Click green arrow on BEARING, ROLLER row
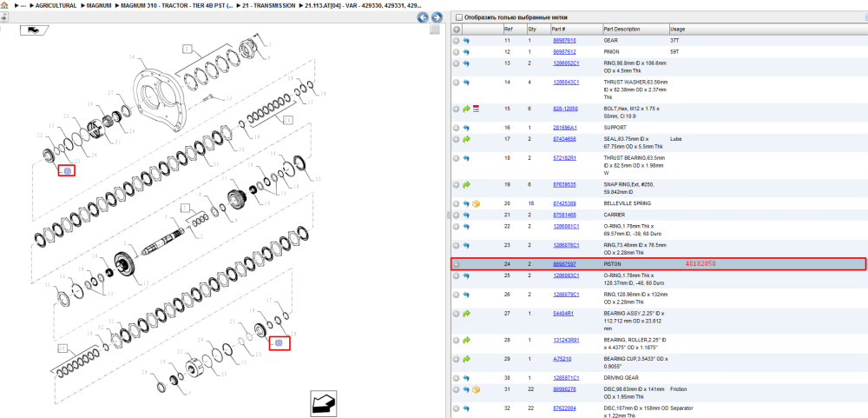Image resolution: width=868 pixels, height=418 pixels. pyautogui.click(x=466, y=340)
